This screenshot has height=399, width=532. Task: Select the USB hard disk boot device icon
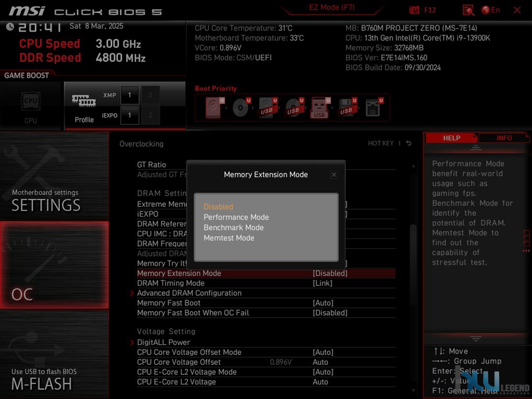coord(268,108)
